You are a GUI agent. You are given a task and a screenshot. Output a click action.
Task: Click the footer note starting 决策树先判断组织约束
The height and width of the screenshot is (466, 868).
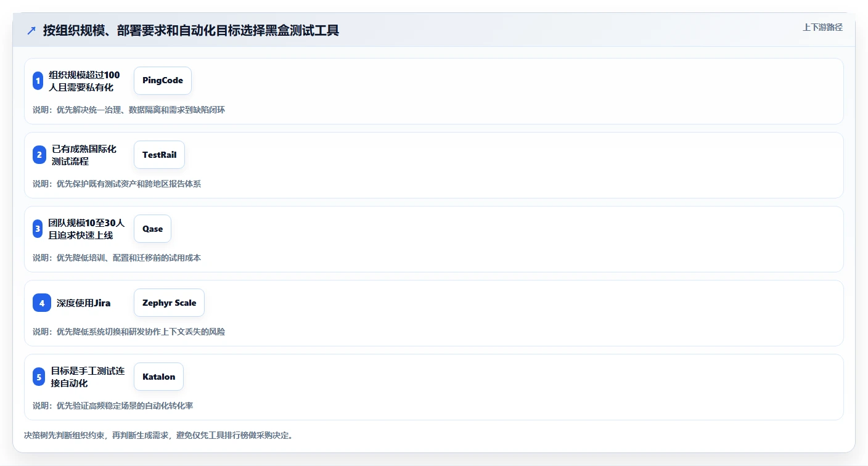pos(159,435)
